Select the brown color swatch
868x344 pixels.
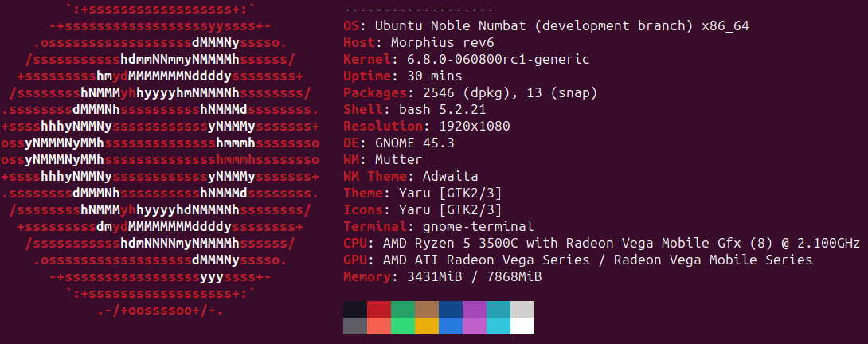click(x=426, y=309)
